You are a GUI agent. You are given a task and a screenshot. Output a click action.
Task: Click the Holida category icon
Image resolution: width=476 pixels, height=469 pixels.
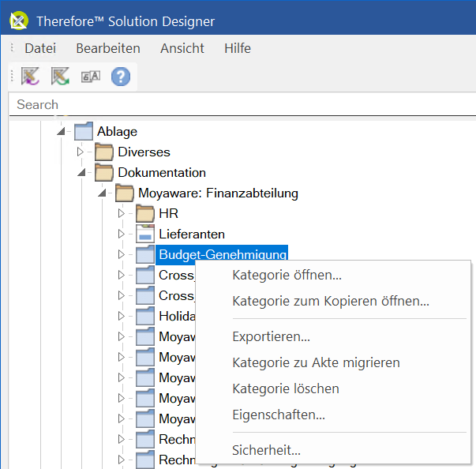[x=145, y=316]
